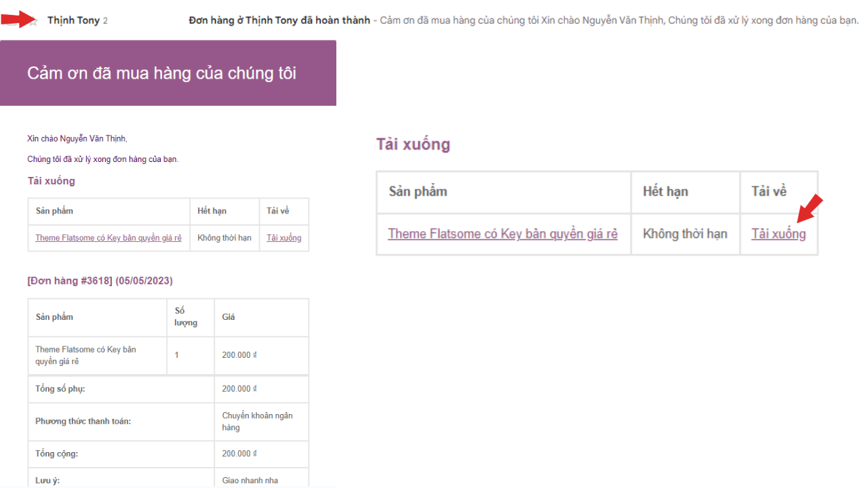Screen dimensions: 868x488
Task: Click 'Hết hạn' column header in enlarged table
Action: (x=665, y=192)
